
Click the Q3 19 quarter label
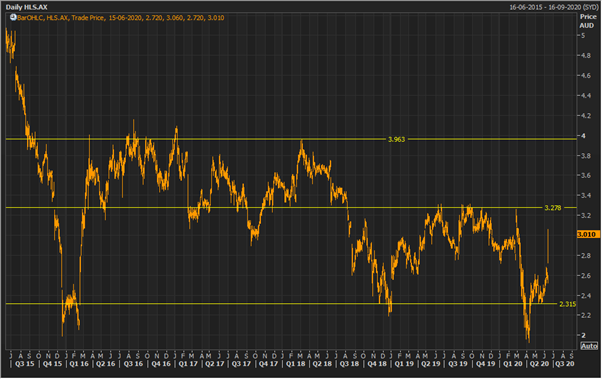pos(458,364)
